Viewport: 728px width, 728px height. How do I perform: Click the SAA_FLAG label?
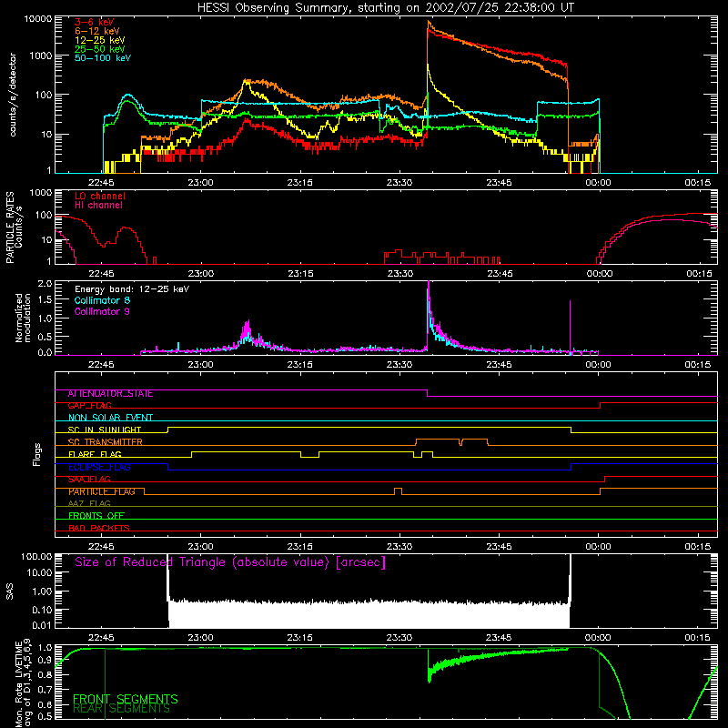pyautogui.click(x=89, y=480)
